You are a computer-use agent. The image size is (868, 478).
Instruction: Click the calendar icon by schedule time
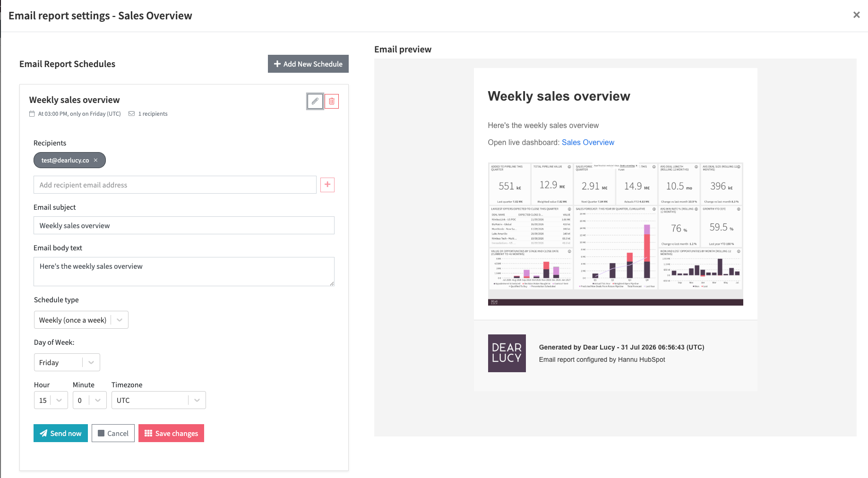click(32, 114)
